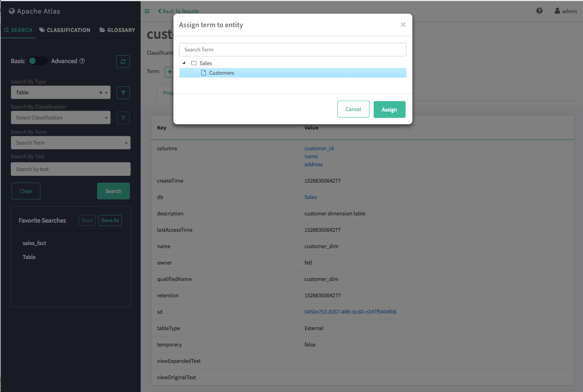The height and width of the screenshot is (392, 583).
Task: Select description value customer dimension table
Action: 335,213
